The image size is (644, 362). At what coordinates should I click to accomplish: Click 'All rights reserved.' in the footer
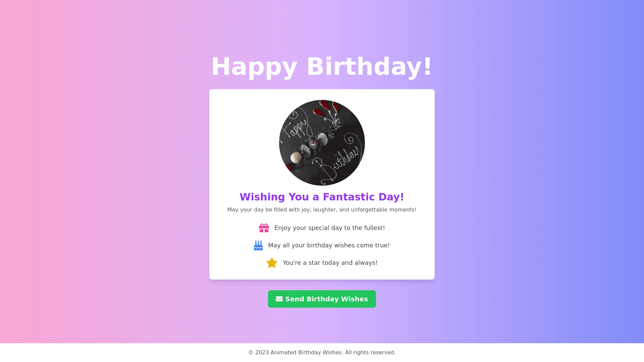(370, 352)
